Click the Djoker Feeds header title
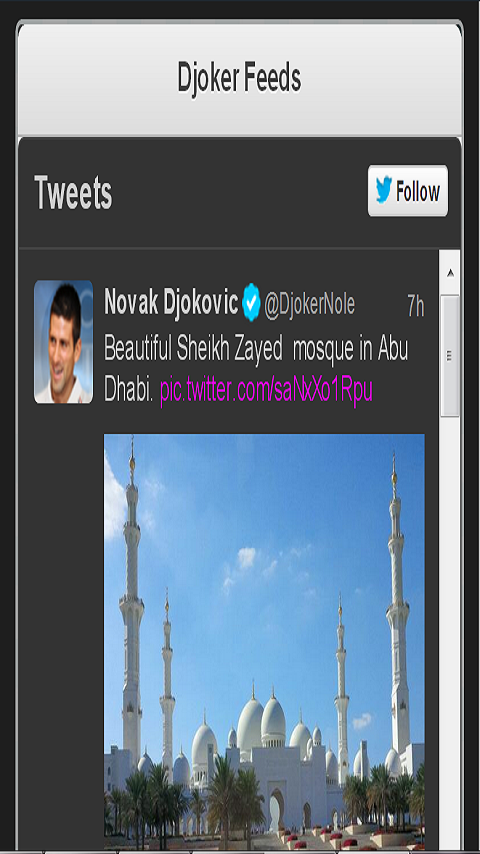This screenshot has height=854, width=480. [239, 78]
